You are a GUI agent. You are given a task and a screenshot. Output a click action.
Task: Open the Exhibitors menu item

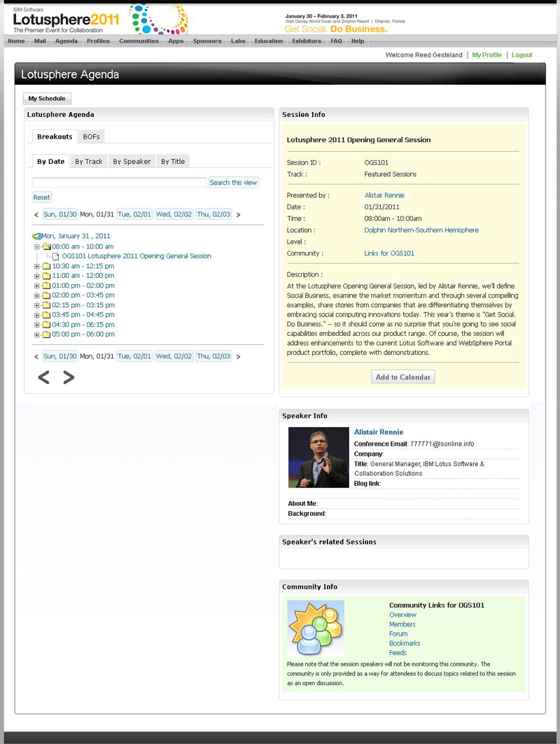[307, 41]
